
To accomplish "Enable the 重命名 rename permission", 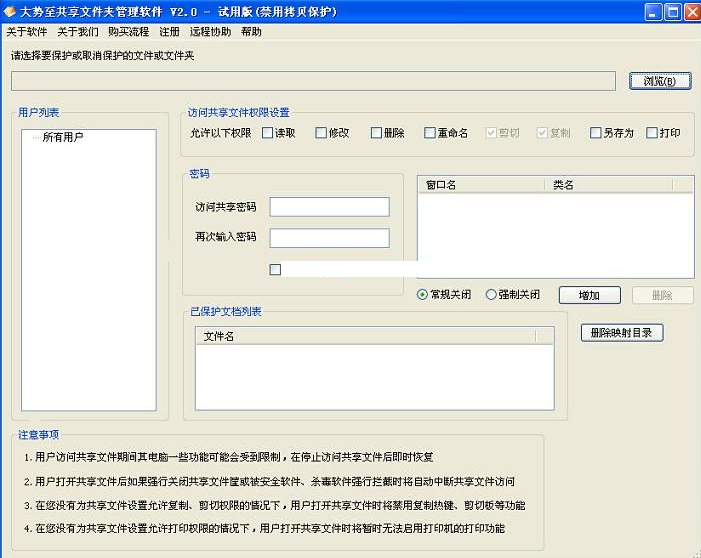I will coord(429,133).
